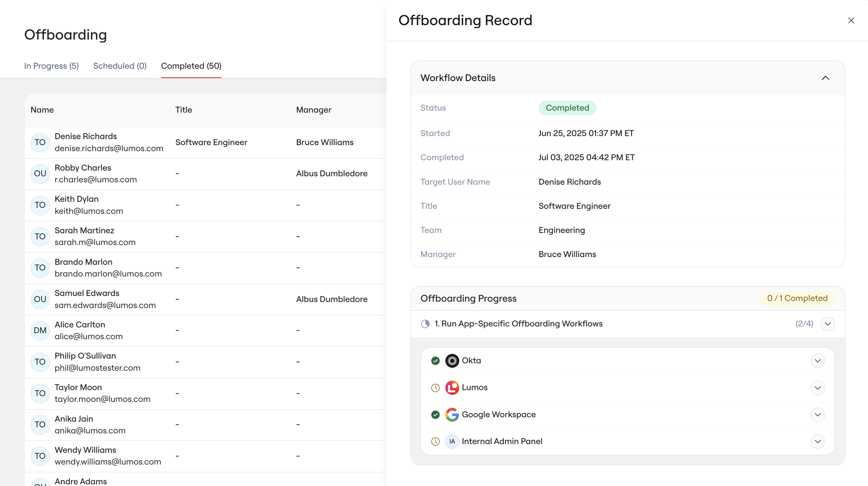Click the 0 / 1 Completed progress badge
This screenshot has height=486, width=868.
[797, 298]
